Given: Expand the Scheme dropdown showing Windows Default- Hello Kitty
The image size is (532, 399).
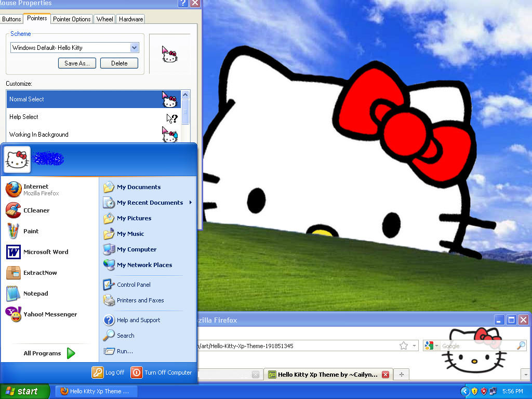Looking at the screenshot, I should [x=135, y=47].
